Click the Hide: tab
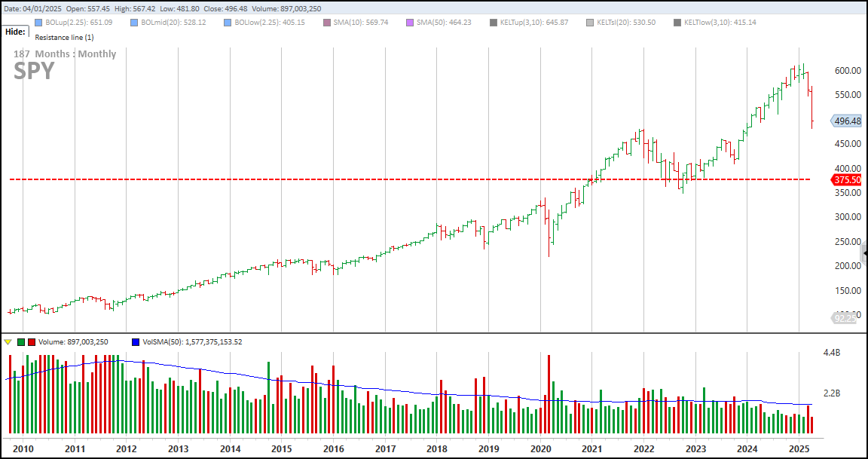Viewport: 868px width, 459px height. (15, 32)
